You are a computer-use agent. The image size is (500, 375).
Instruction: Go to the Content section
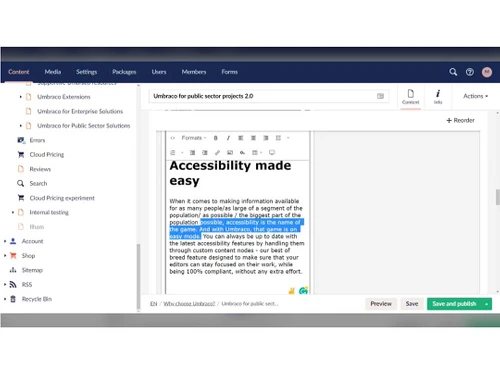point(19,72)
